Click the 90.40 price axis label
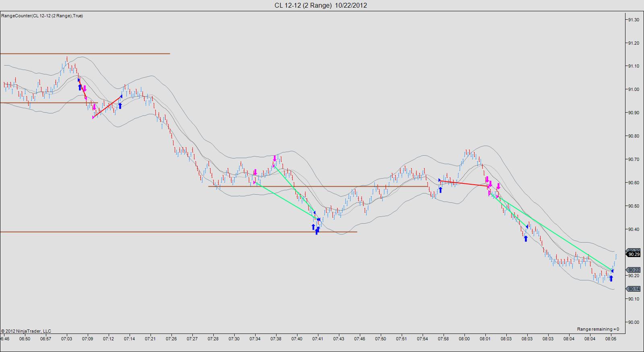Viewport: 644px width, 352px height. pyautogui.click(x=634, y=230)
